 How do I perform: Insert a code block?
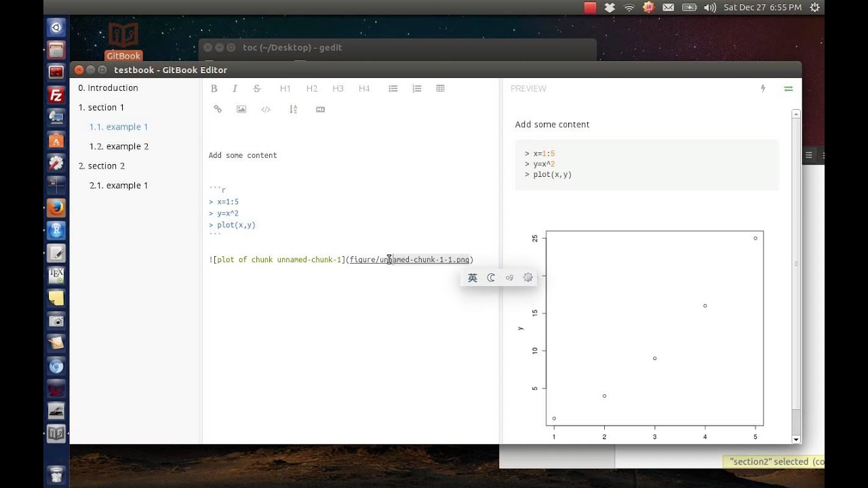(x=266, y=109)
